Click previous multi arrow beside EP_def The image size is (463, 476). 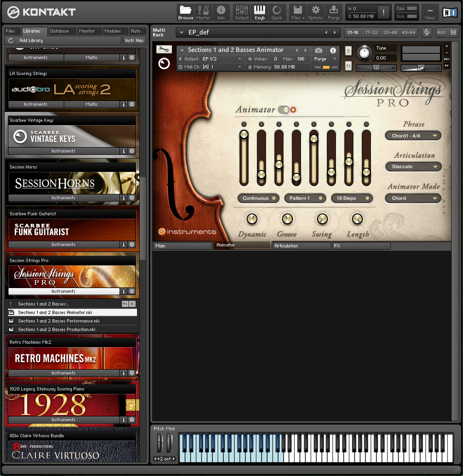pyautogui.click(x=326, y=32)
